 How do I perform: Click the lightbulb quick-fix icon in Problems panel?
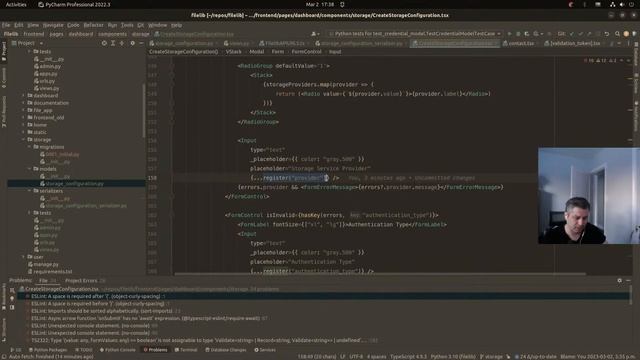click(12, 298)
